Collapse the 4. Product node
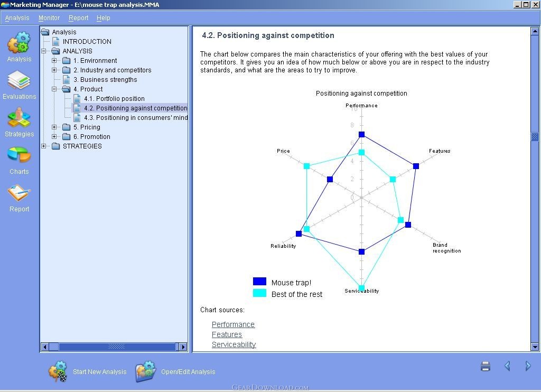This screenshot has height=392, width=541. tap(54, 89)
